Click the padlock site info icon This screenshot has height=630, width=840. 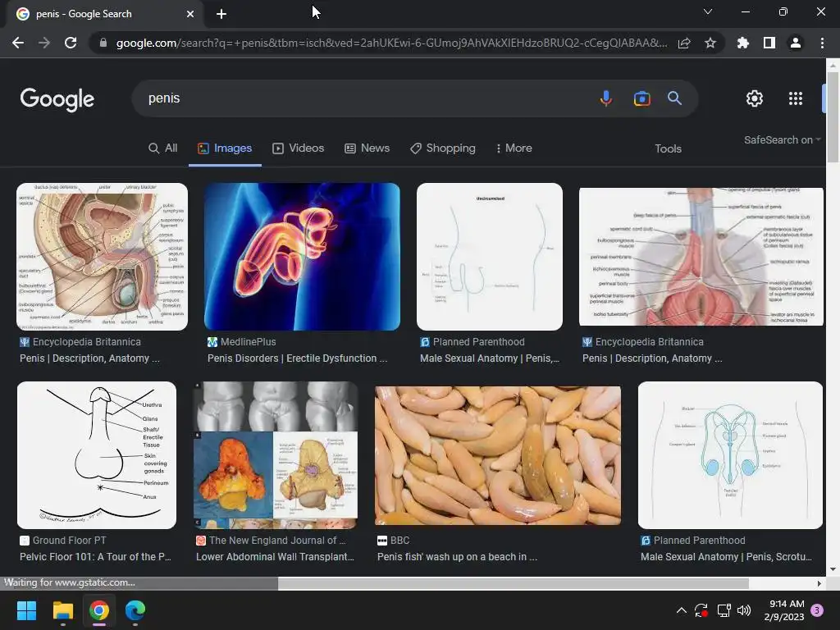point(103,43)
